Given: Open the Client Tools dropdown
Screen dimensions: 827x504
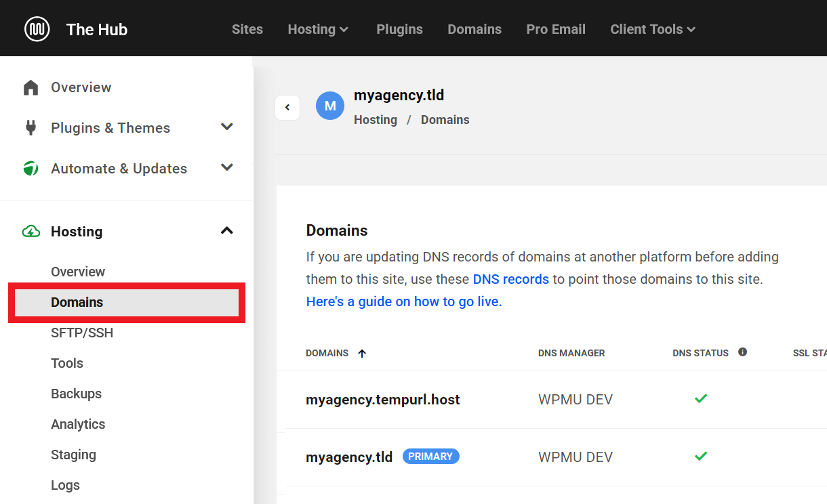Looking at the screenshot, I should 653,29.
